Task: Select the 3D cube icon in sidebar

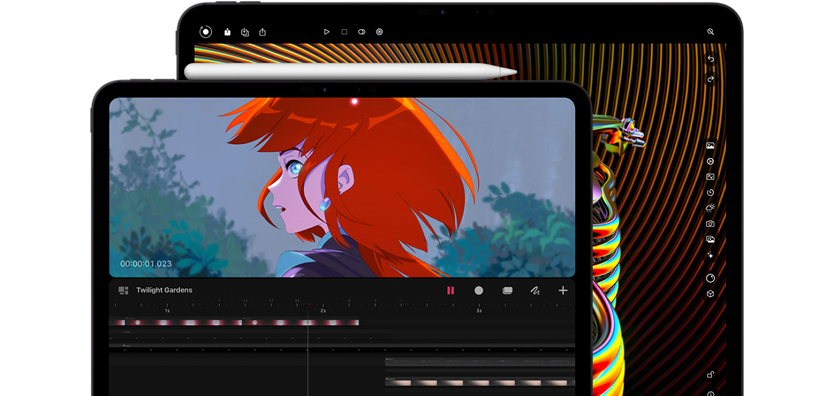Action: click(x=710, y=293)
